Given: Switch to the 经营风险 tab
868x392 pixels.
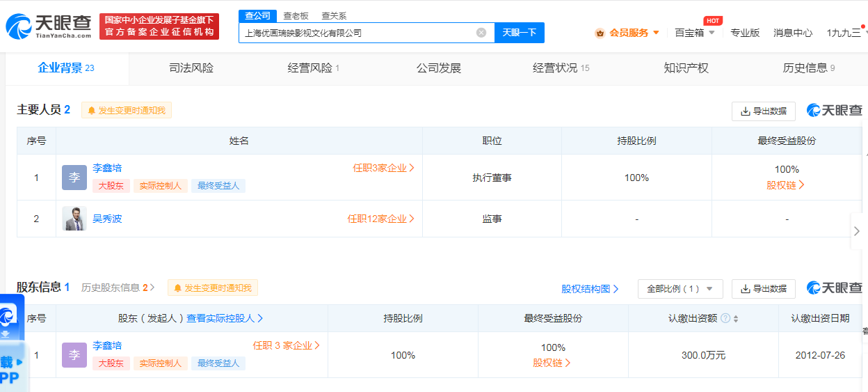Looking at the screenshot, I should (x=314, y=68).
